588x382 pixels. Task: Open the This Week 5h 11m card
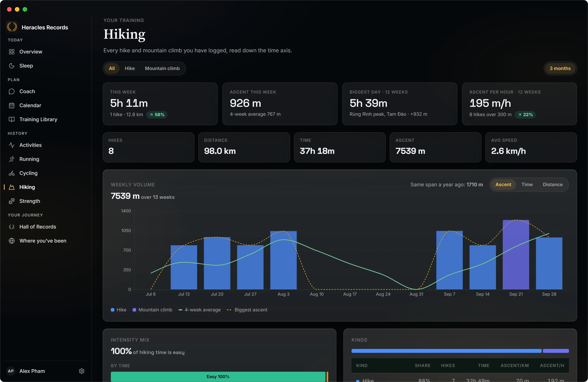(160, 104)
